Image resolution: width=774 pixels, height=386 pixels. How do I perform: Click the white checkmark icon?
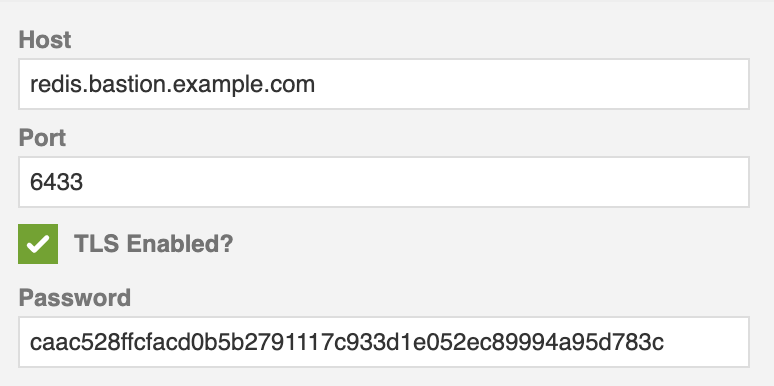coord(38,244)
